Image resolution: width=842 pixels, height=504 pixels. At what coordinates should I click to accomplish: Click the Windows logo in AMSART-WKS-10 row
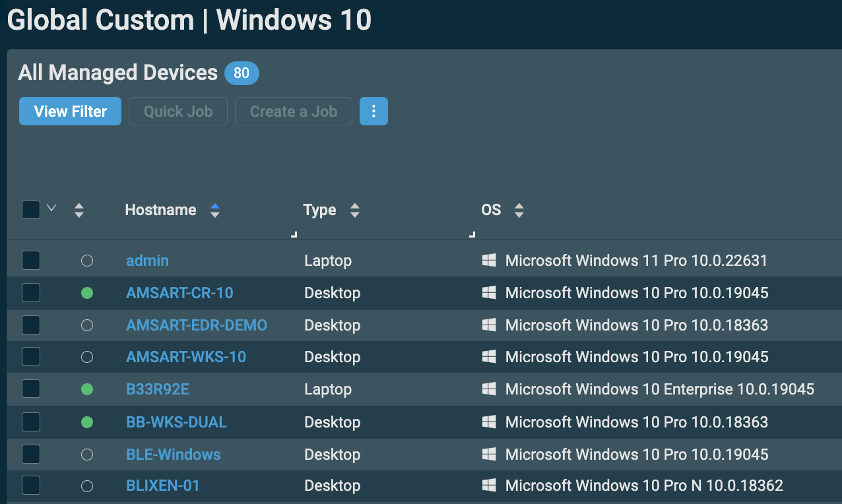(489, 357)
